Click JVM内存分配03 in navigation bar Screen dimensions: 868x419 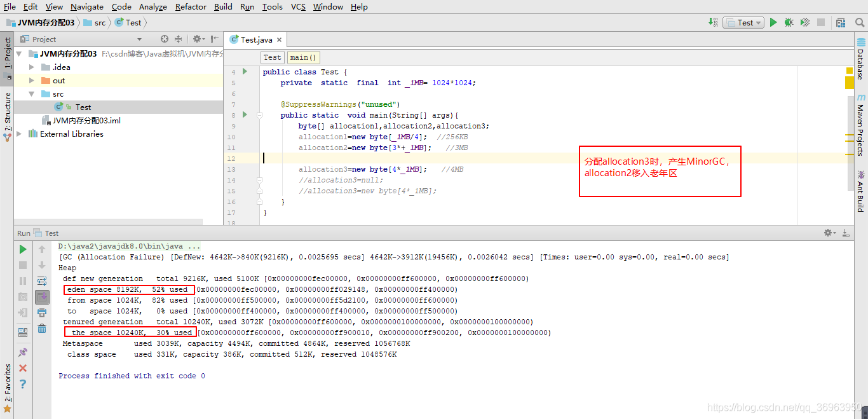(x=40, y=22)
